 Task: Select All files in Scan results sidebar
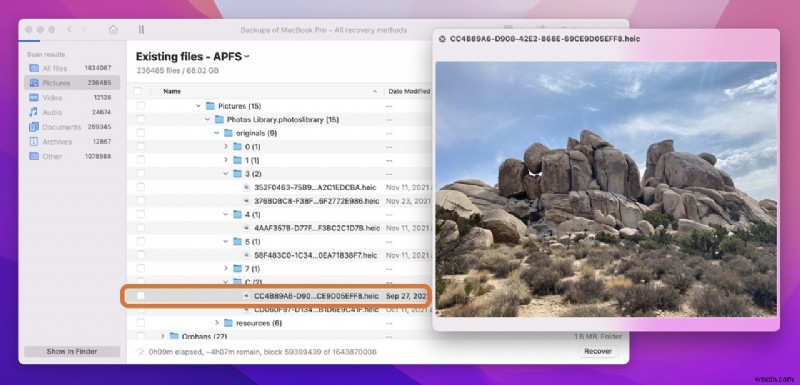[x=72, y=68]
